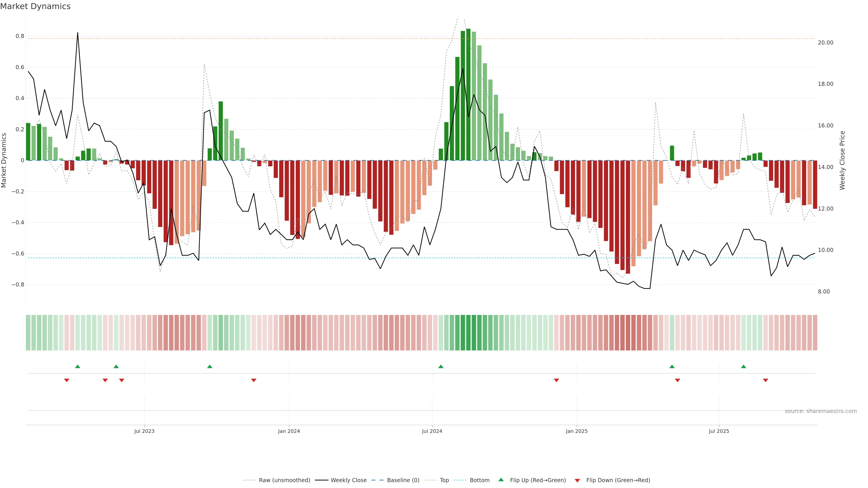Click the Jan 2024 x-axis label
The image size is (868, 488).
[x=289, y=431]
